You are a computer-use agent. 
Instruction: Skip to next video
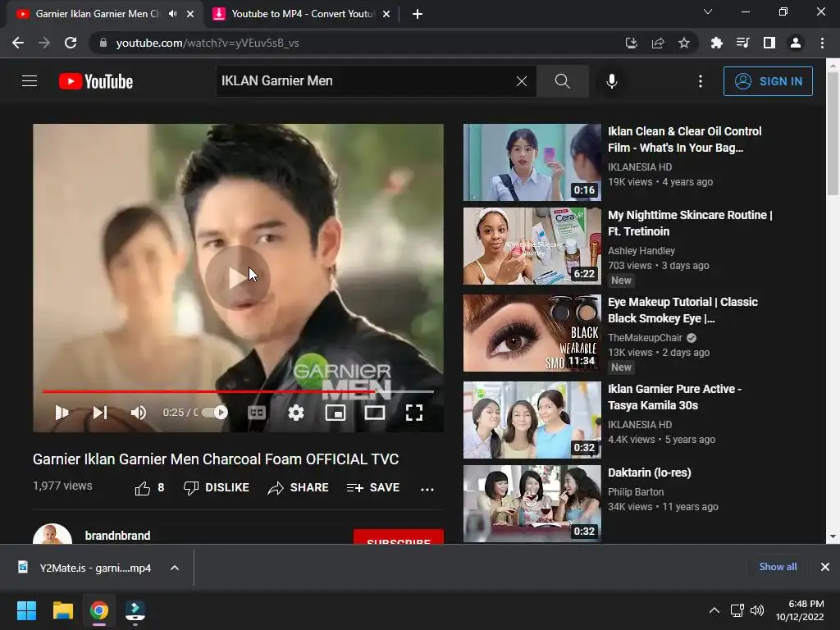(100, 413)
